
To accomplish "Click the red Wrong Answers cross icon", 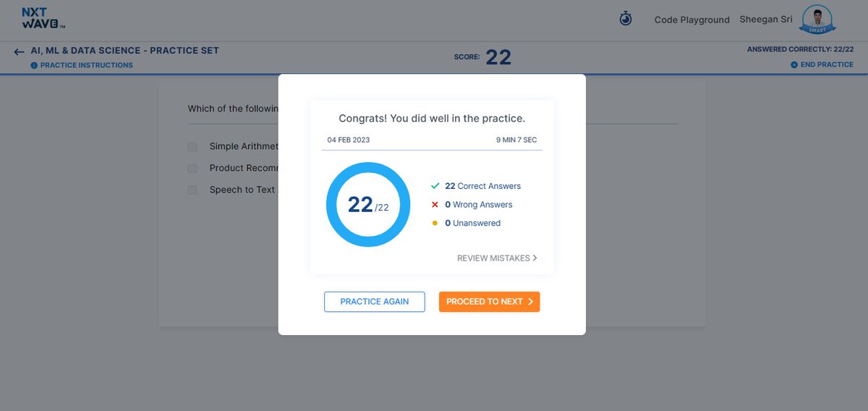I will click(435, 205).
